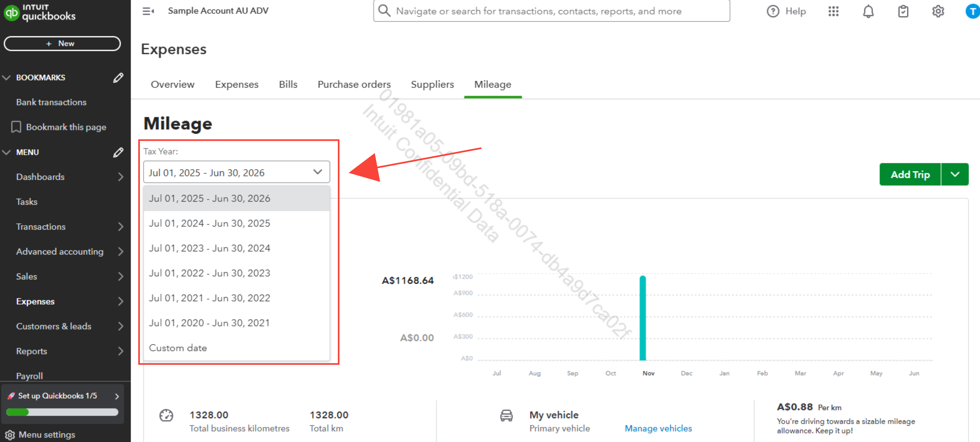
Task: Click the setup progress bar
Action: pos(62,412)
